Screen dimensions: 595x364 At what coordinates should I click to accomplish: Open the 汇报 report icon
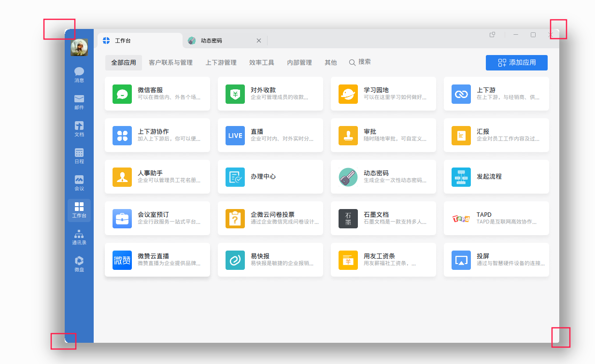(x=461, y=136)
